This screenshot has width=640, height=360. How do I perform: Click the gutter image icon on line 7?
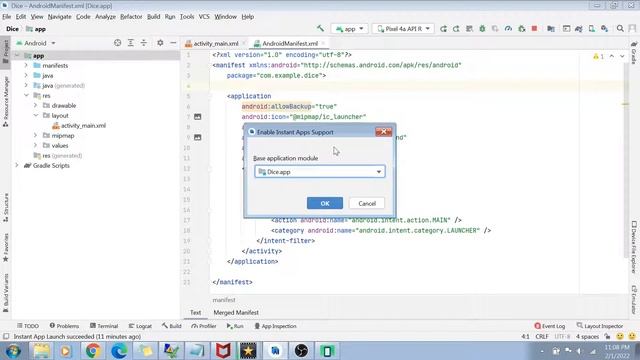point(198,117)
